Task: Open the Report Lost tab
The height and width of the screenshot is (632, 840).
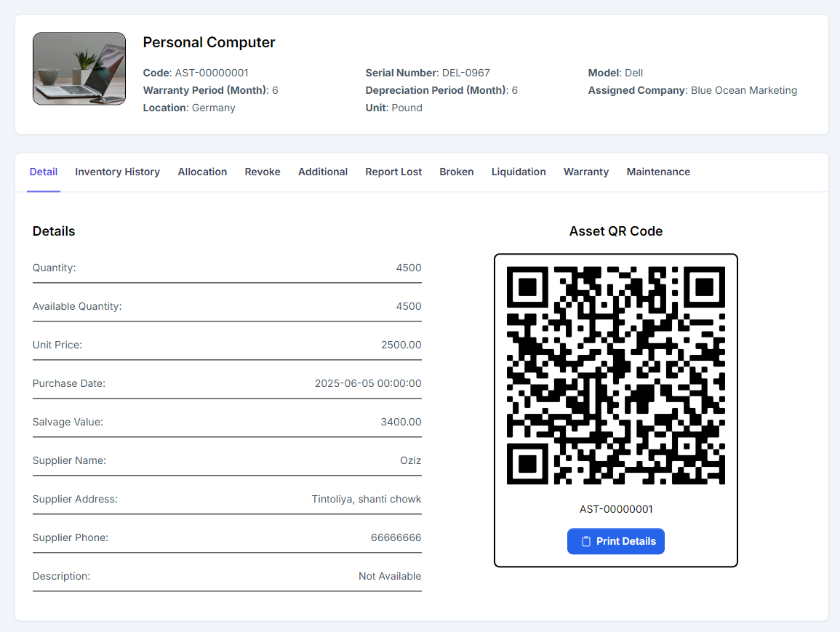Action: tap(393, 172)
